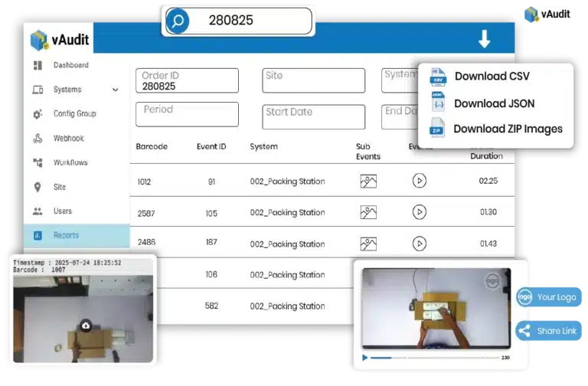The image size is (588, 386).
Task: Click the End Date field
Action: pyautogui.click(x=400, y=117)
